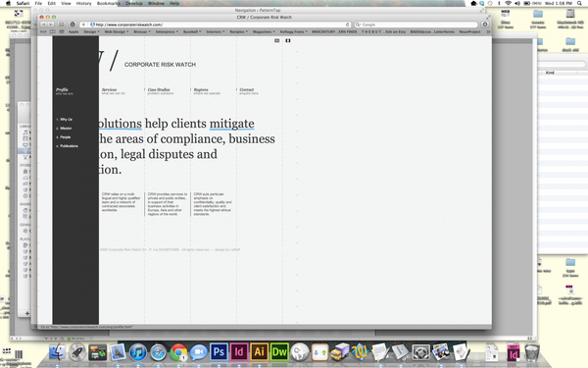The image size is (588, 368).
Task: Expand the Recipes bookmarks folder
Action: pyautogui.click(x=238, y=32)
